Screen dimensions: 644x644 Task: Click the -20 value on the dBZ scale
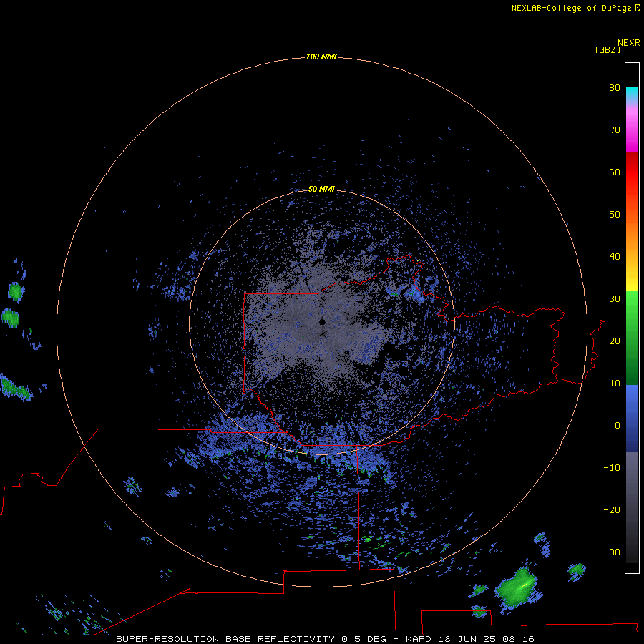point(612,509)
